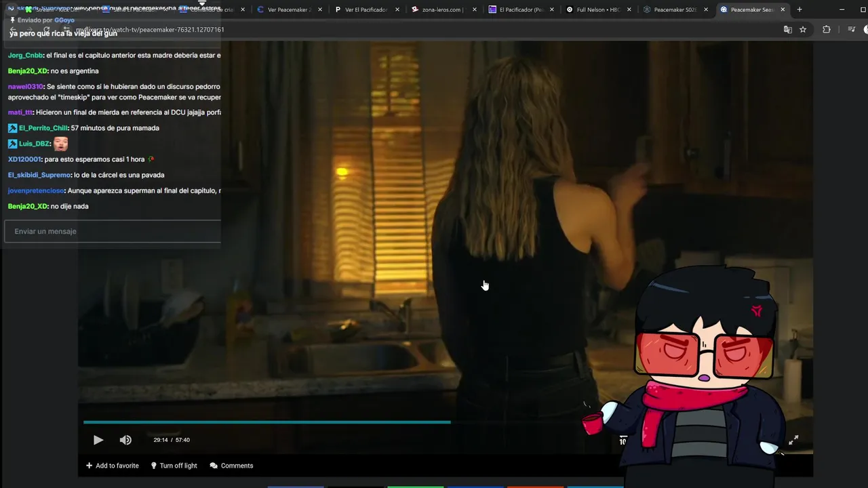Click chat username jovenpretencioso
This screenshot has width=868, height=488.
36,191
